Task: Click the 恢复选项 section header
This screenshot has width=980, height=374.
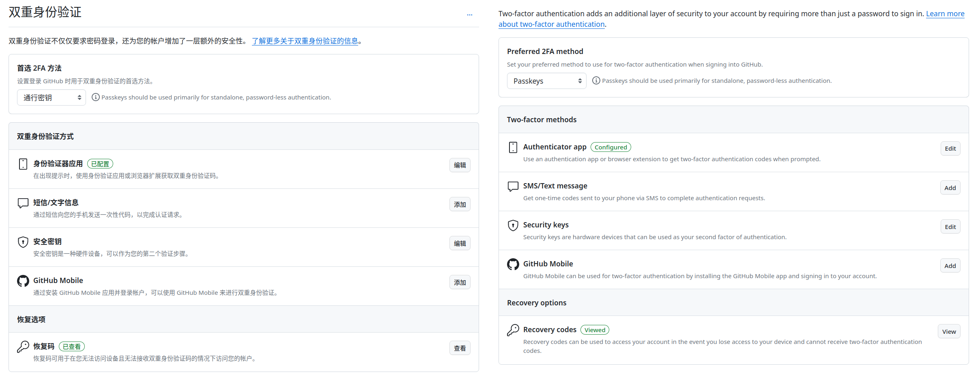Action: click(31, 320)
